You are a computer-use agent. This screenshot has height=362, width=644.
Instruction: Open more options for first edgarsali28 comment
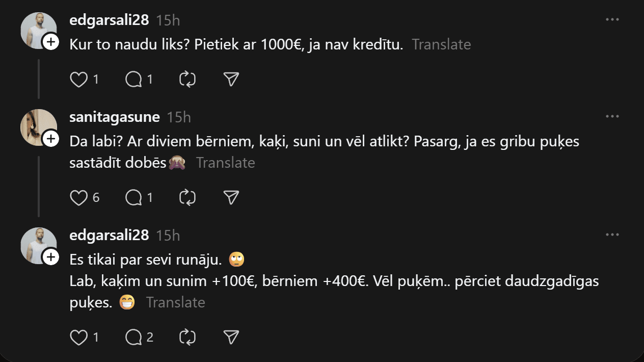tap(612, 20)
